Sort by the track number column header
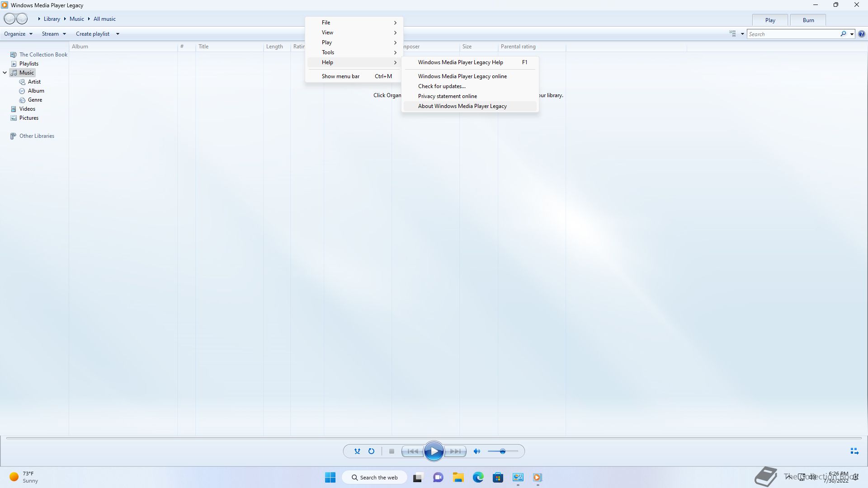 coord(186,47)
